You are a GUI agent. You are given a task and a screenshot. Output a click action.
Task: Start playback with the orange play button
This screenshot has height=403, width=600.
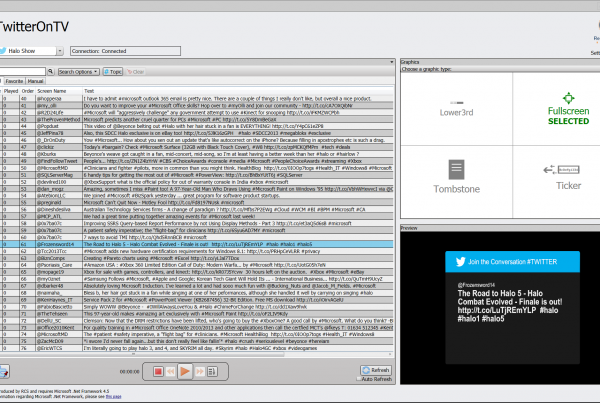[185, 371]
